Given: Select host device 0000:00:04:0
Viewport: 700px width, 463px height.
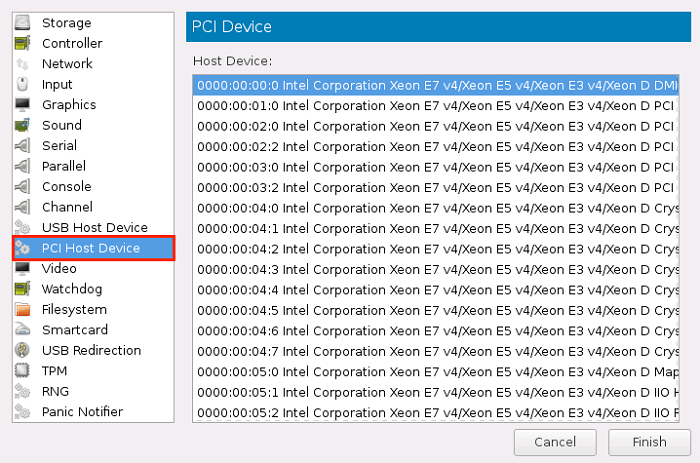Looking at the screenshot, I should point(436,209).
